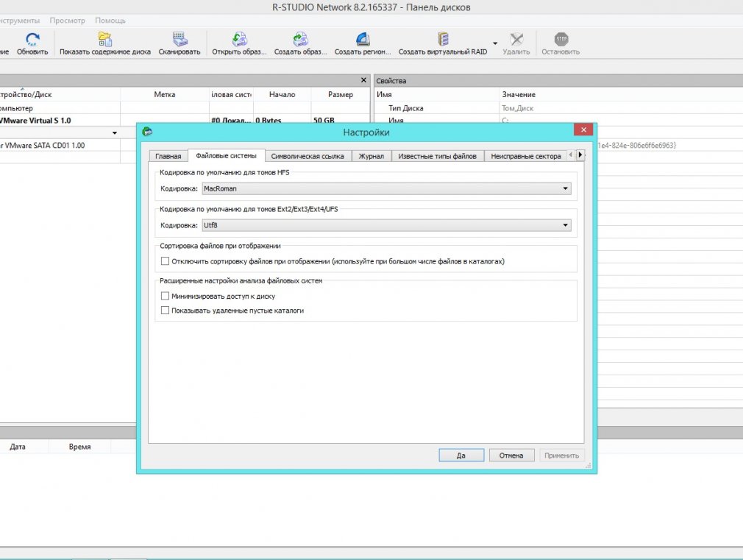The image size is (743, 560).
Task: Click the Тип Диска property row
Action: point(558,108)
